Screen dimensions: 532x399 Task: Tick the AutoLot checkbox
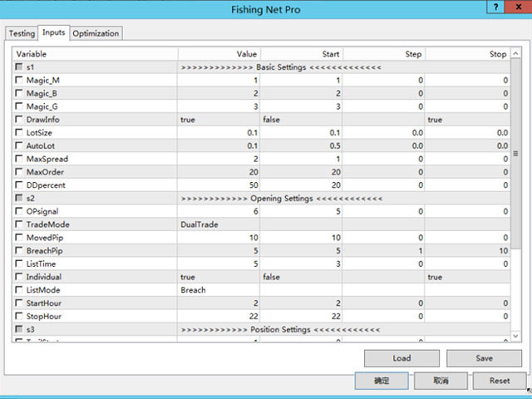(19, 145)
